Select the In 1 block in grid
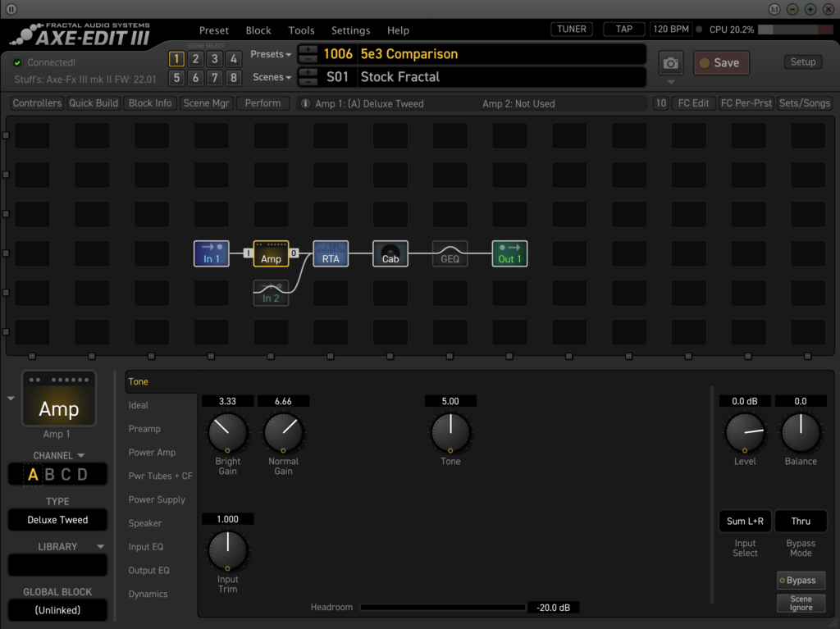Image resolution: width=840 pixels, height=629 pixels. pos(211,253)
